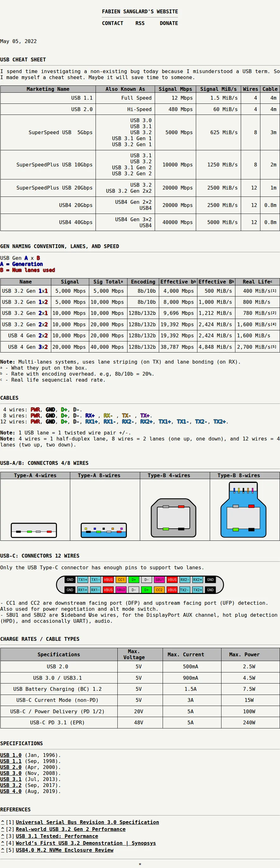
Task: Open the RSS feed link
Action: point(140,23)
